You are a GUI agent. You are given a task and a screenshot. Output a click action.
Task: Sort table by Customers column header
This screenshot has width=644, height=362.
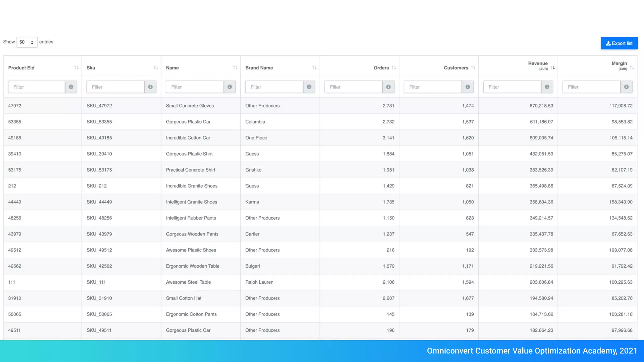pos(456,68)
